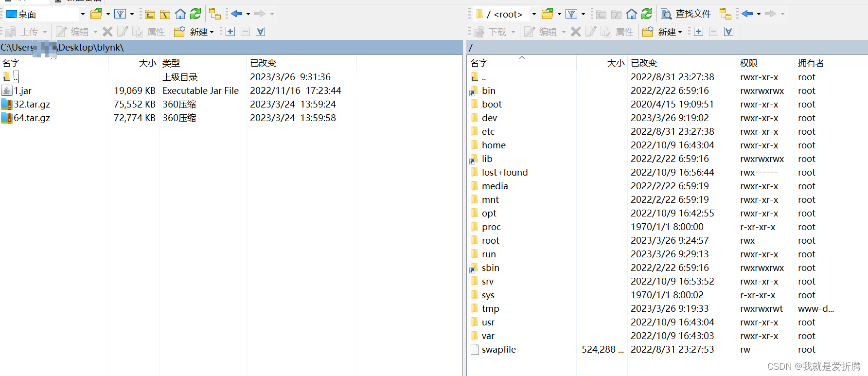Select the var folder in remote panel
The height and width of the screenshot is (376, 868).
488,336
